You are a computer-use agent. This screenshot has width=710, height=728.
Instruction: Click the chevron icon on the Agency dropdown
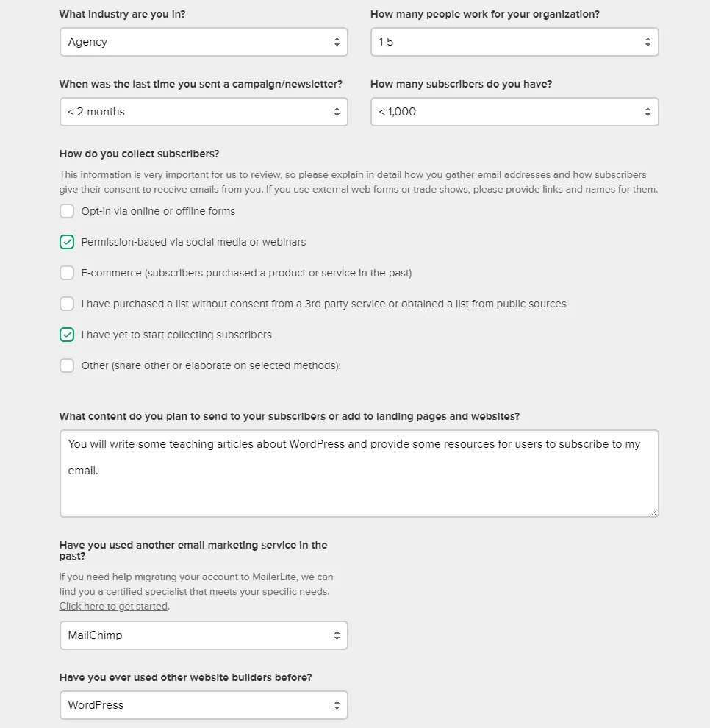click(337, 41)
